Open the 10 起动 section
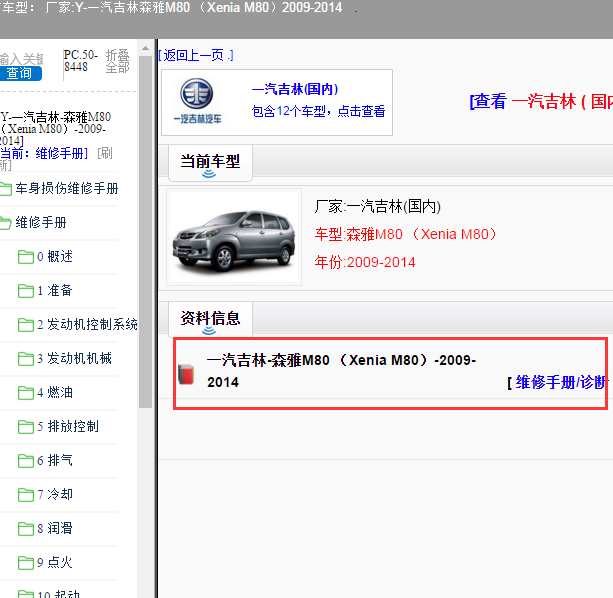This screenshot has height=598, width=613. tap(59, 594)
